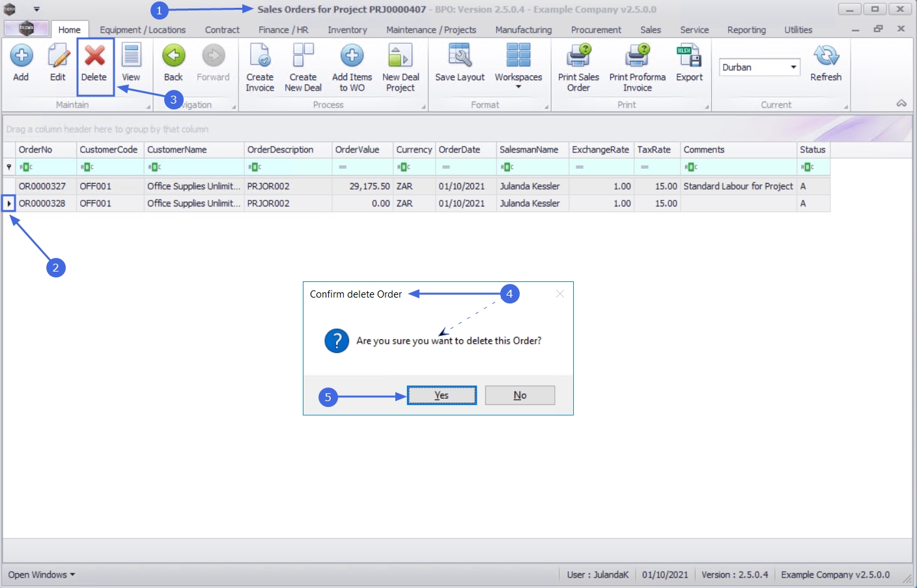The width and height of the screenshot is (917, 588).
Task: Expand the Process group dialog launcher
Action: [424, 107]
